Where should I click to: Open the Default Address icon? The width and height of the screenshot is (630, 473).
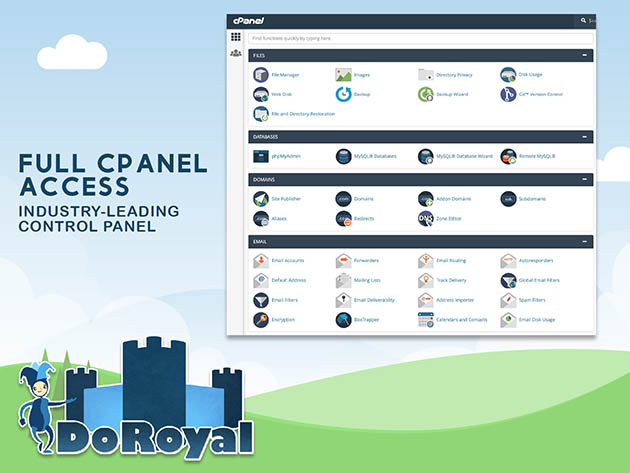click(261, 281)
